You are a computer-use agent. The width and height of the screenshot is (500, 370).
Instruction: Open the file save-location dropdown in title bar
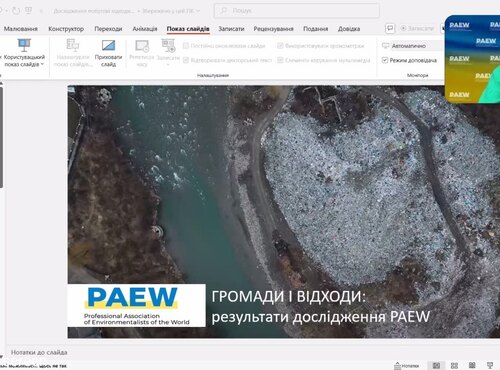click(198, 11)
